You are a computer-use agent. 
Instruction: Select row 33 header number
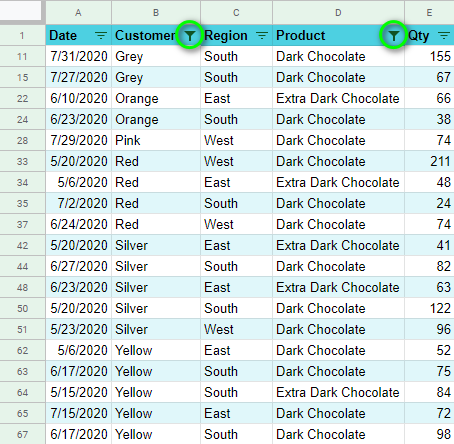[x=22, y=161]
